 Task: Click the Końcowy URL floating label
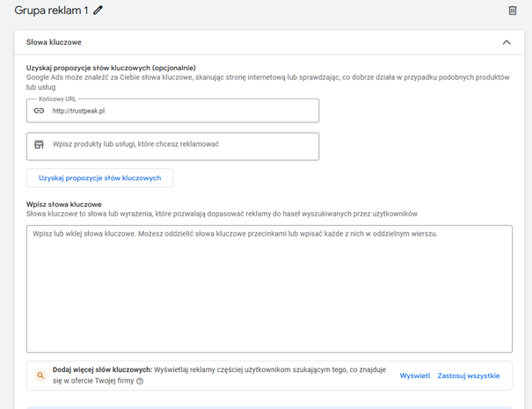(x=57, y=99)
